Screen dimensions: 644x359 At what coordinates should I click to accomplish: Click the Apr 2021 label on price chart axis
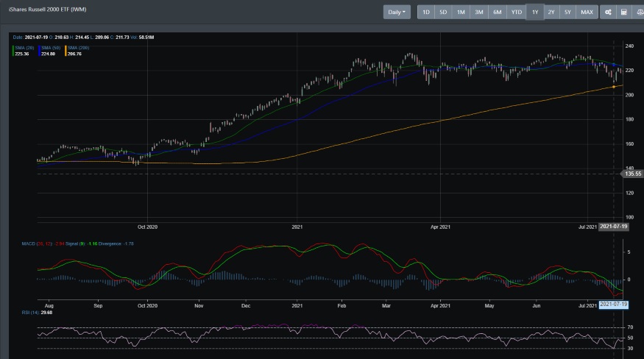click(440, 227)
